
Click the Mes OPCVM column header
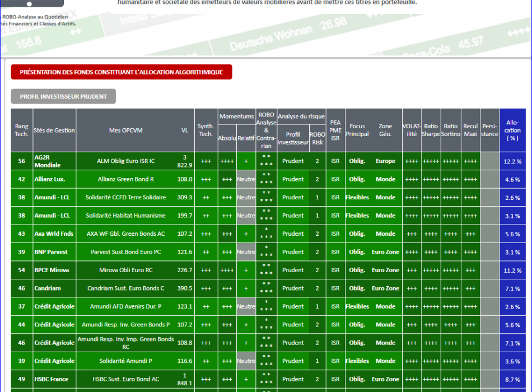point(126,130)
